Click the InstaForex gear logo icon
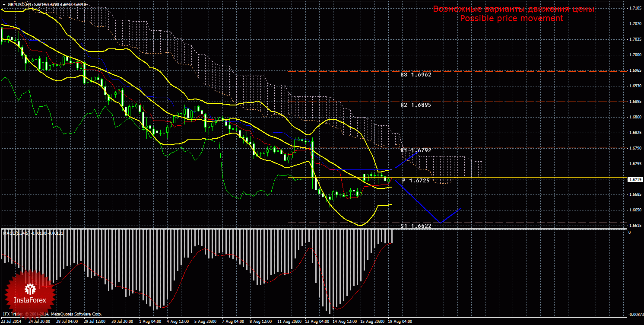 [x=30, y=289]
